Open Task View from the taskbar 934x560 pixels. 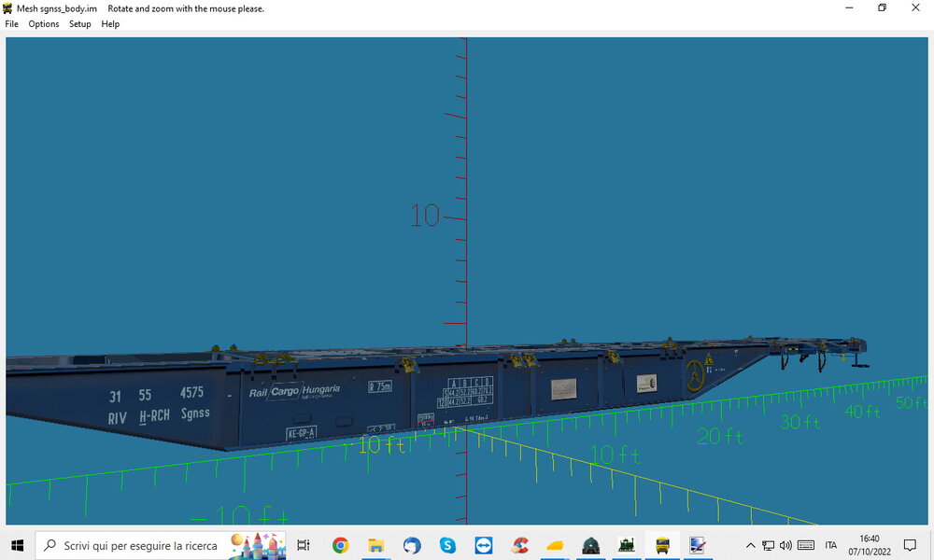tap(304, 545)
